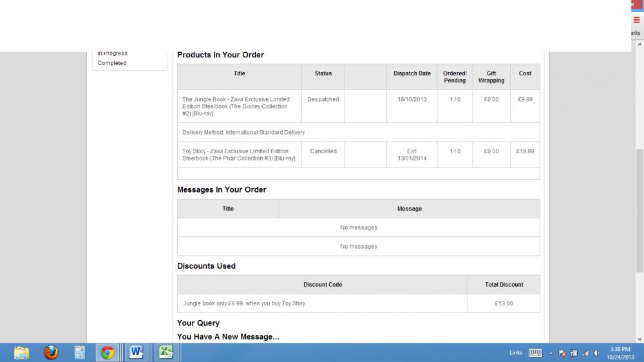The width and height of the screenshot is (644, 362).
Task: Click the Jungle book only £9.99 discount text
Action: tap(244, 303)
